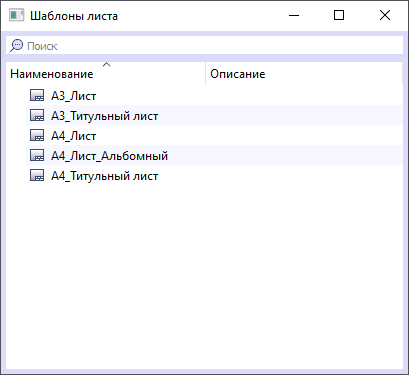Select the А3_Лист template row
Screen dimensions: 409x375
(214, 95)
